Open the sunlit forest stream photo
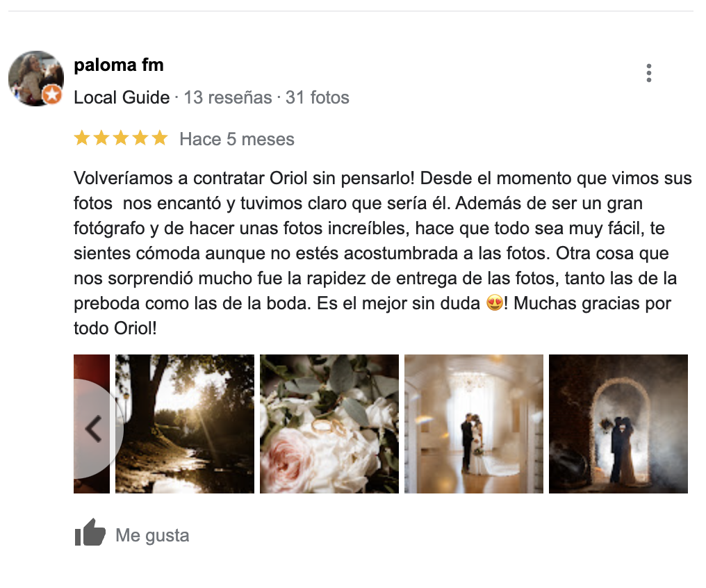This screenshot has height=588, width=706. click(185, 424)
